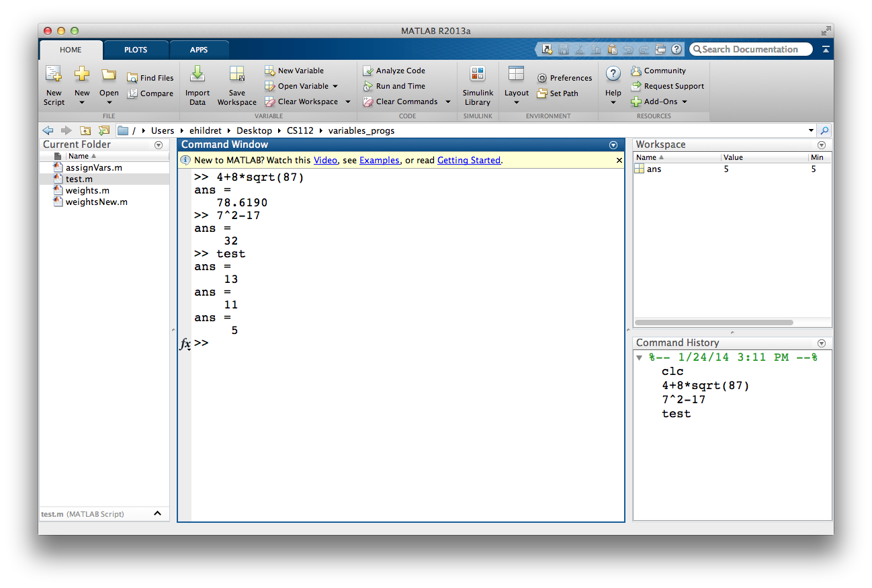Select assignVars.m in Current Folder

pyautogui.click(x=93, y=168)
